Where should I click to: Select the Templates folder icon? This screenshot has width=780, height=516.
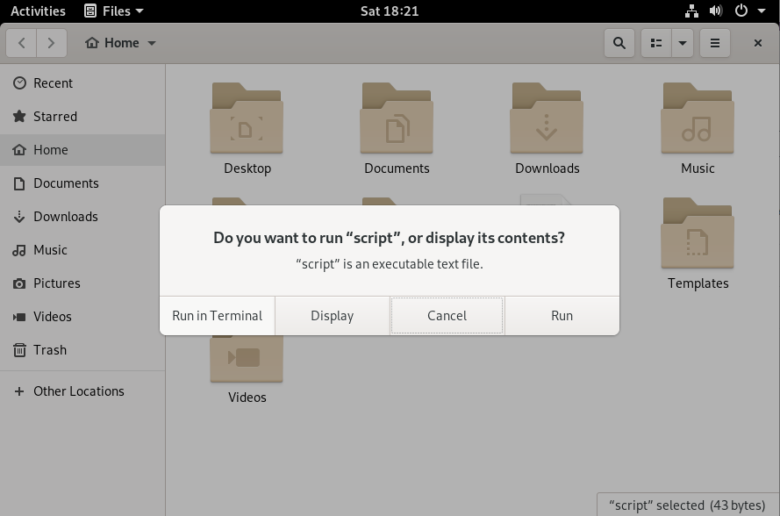pos(697,234)
